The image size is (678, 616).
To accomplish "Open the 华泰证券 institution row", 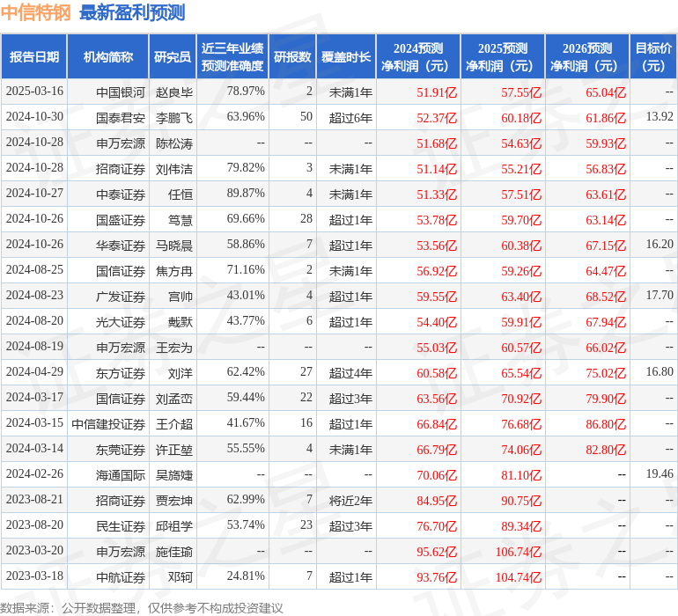I will coord(121,246).
